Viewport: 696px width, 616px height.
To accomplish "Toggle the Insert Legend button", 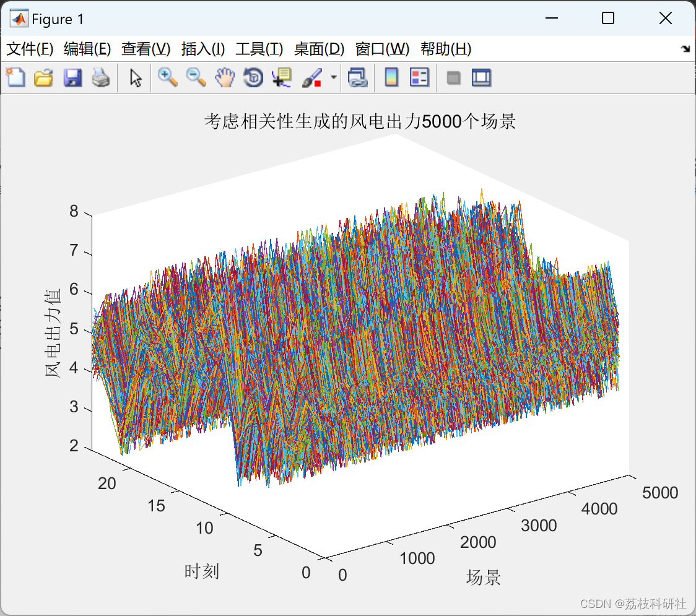I will tap(419, 77).
